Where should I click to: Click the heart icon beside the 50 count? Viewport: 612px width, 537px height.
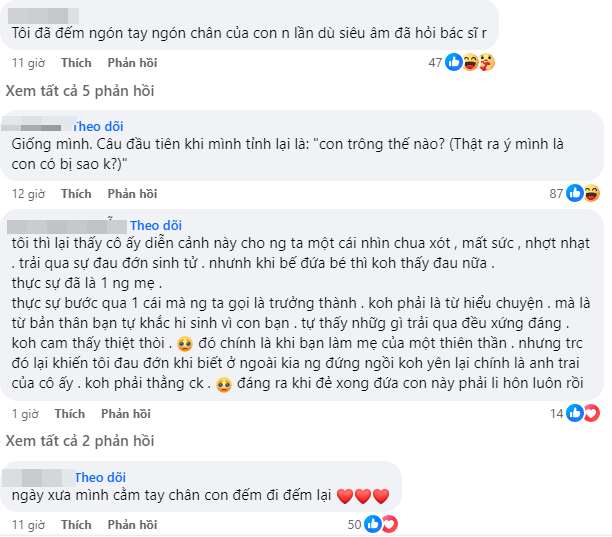coord(388,523)
